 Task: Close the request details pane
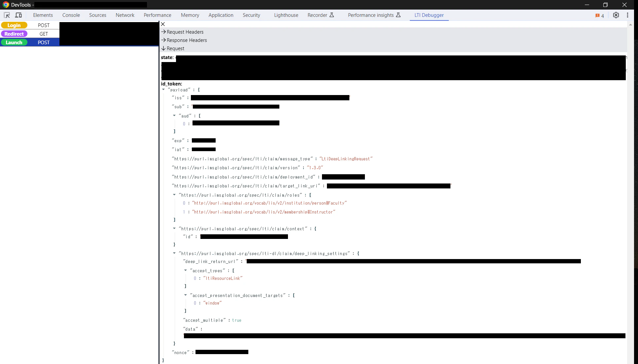tap(163, 24)
